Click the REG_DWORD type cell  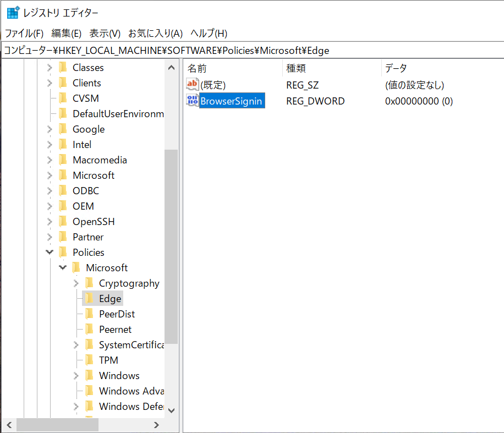(315, 101)
